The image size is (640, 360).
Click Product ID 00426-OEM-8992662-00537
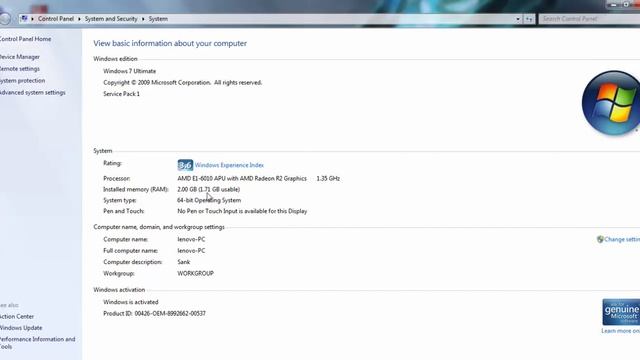154,314
